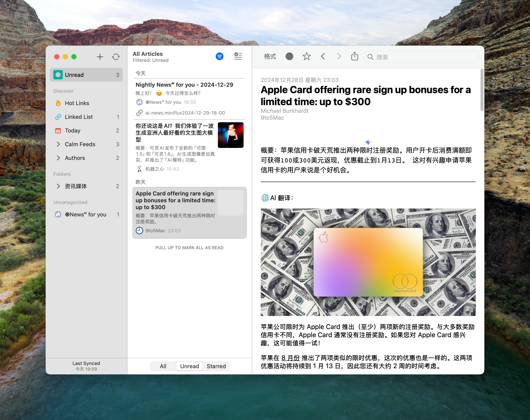The width and height of the screenshot is (530, 420).
Task: Click the yellow minimize window button
Action: [65, 57]
